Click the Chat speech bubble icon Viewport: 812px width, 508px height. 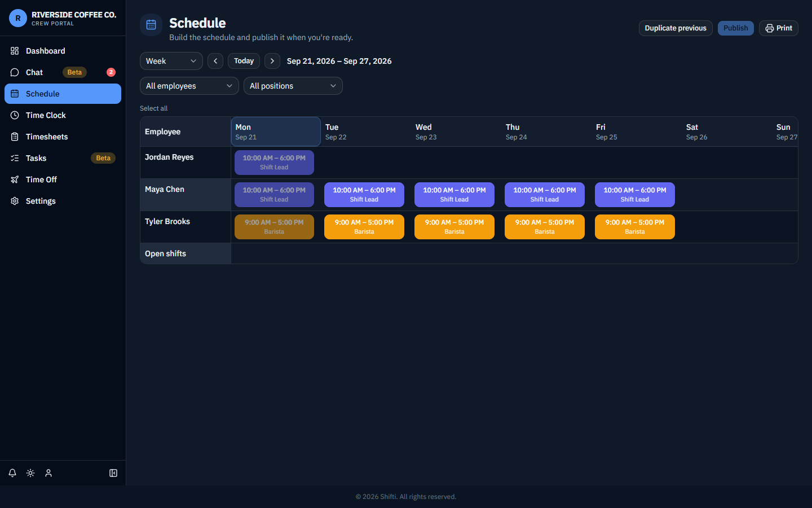click(15, 72)
